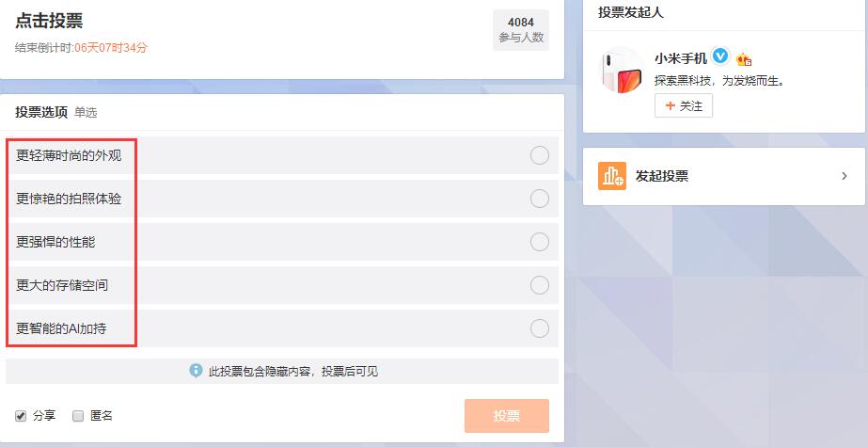Click the info icon beside hidden content notice
The image size is (868, 447).
(196, 371)
